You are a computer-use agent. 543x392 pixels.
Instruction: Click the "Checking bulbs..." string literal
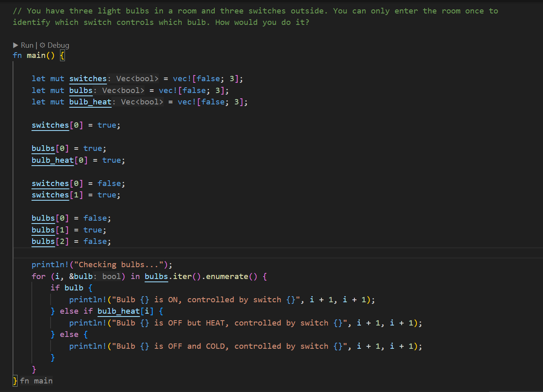[120, 265]
